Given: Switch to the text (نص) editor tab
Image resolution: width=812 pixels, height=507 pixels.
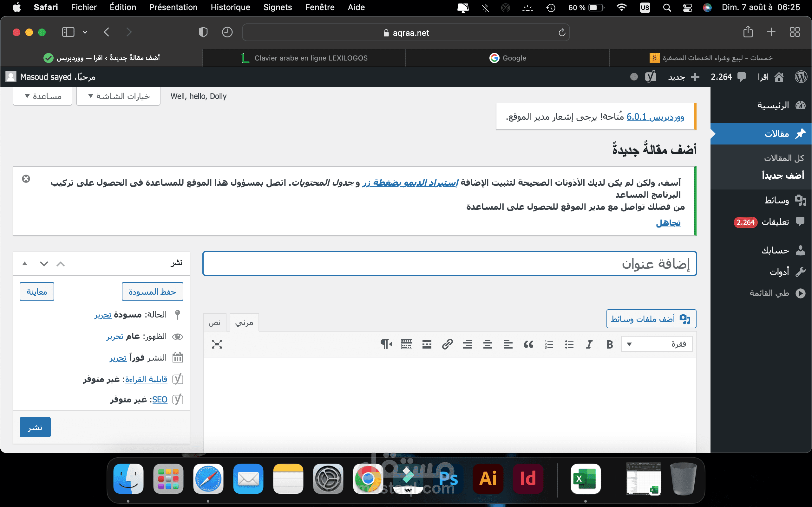Looking at the screenshot, I should pyautogui.click(x=214, y=323).
